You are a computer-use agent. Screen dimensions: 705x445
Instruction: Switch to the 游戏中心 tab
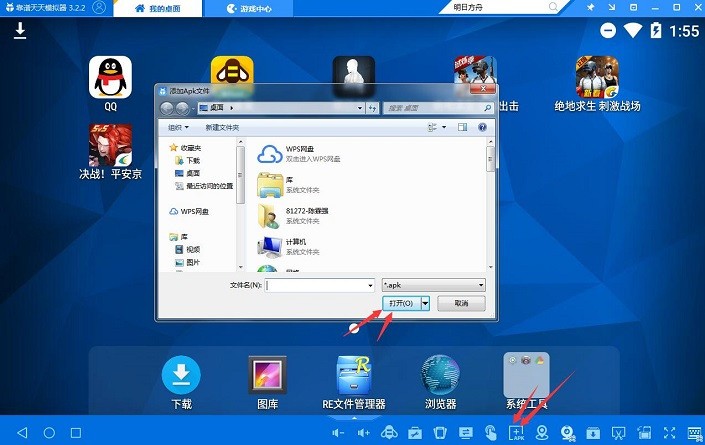[x=248, y=8]
